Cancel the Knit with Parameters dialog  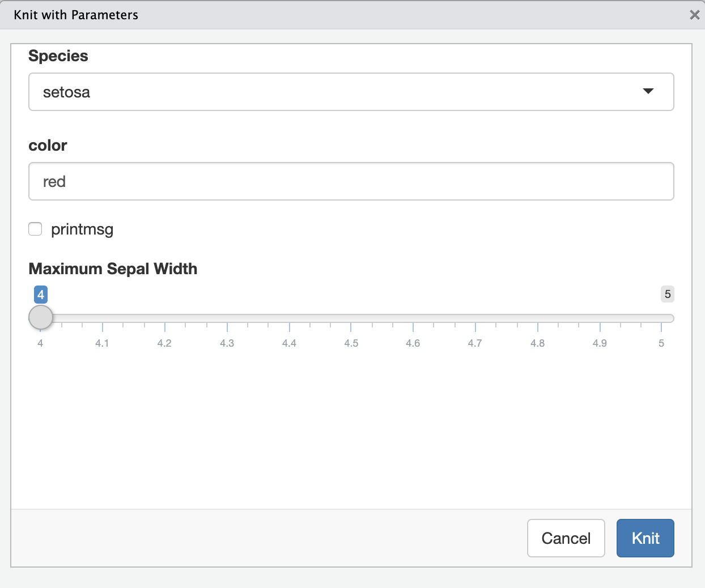click(x=566, y=538)
